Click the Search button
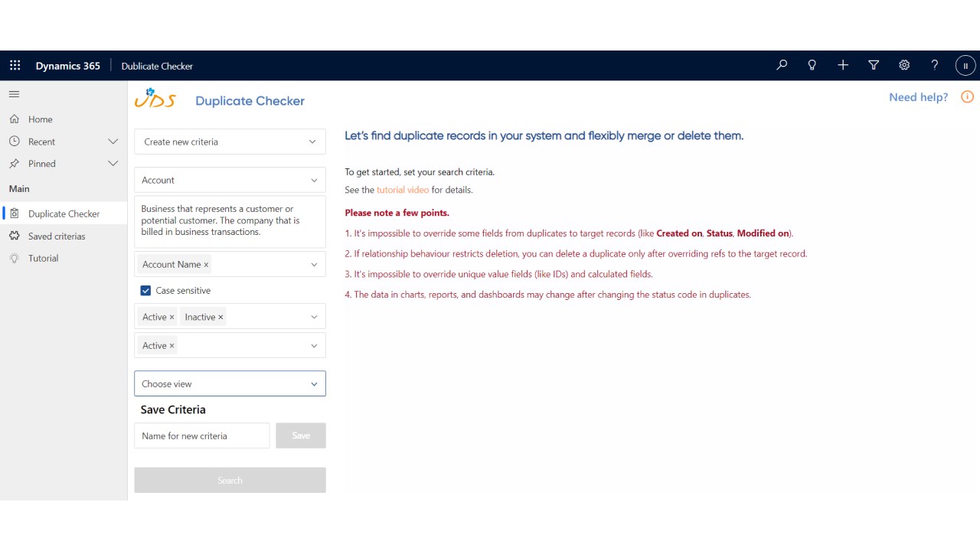Screen dimensions: 980x551 (230, 480)
